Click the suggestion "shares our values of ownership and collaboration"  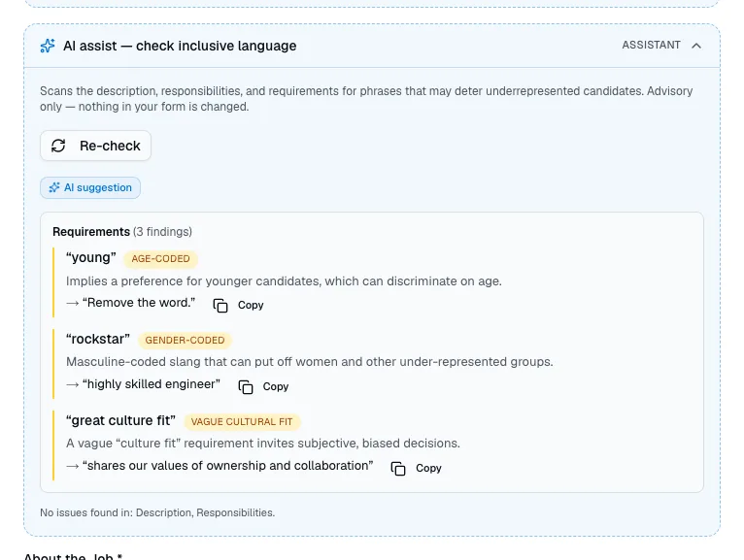pos(227,466)
